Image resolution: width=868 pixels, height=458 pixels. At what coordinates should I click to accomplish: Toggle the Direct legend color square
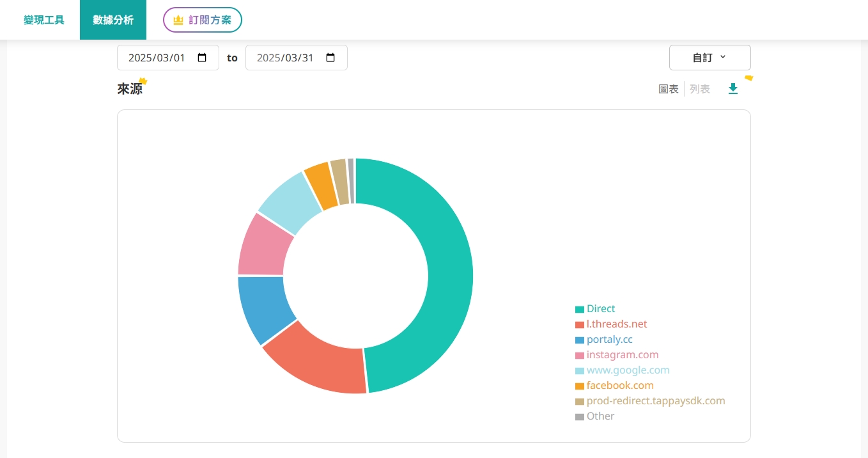point(580,309)
